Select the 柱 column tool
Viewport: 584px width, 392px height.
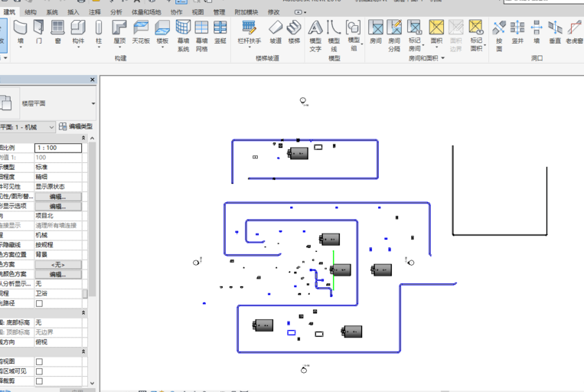click(99, 33)
